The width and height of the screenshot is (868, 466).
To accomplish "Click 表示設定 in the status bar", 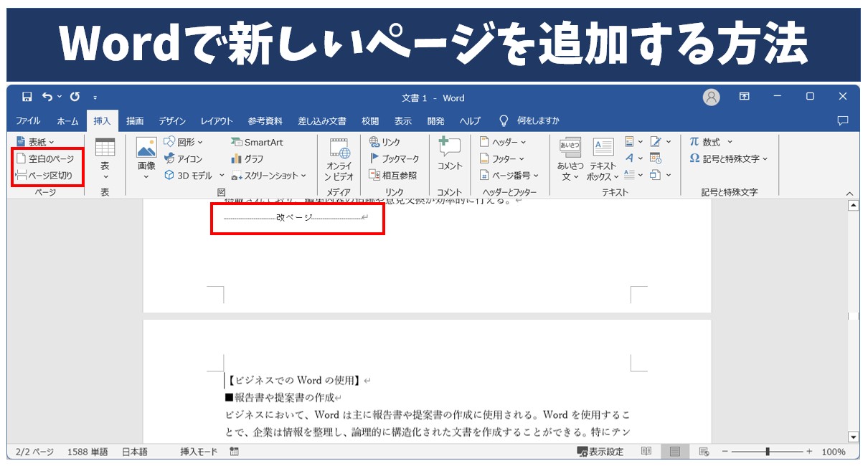I will [x=600, y=452].
